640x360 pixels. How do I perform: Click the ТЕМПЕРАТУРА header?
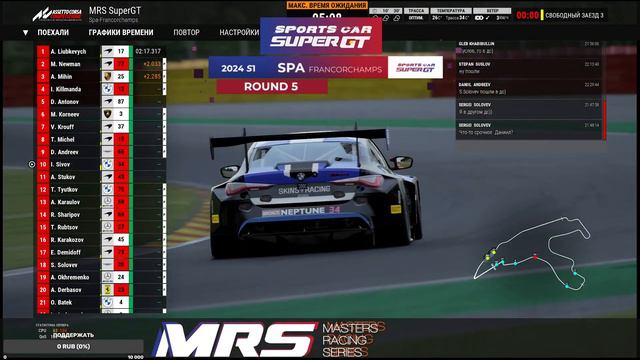click(x=451, y=11)
